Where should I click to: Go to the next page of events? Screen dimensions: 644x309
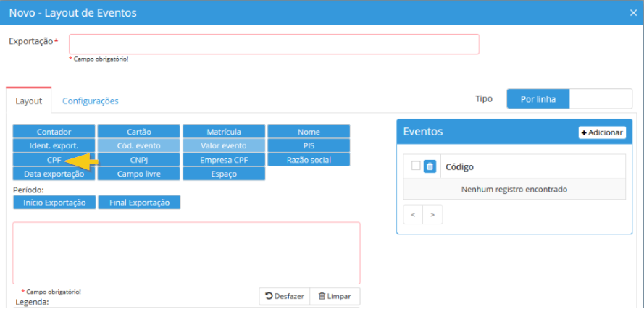[432, 215]
